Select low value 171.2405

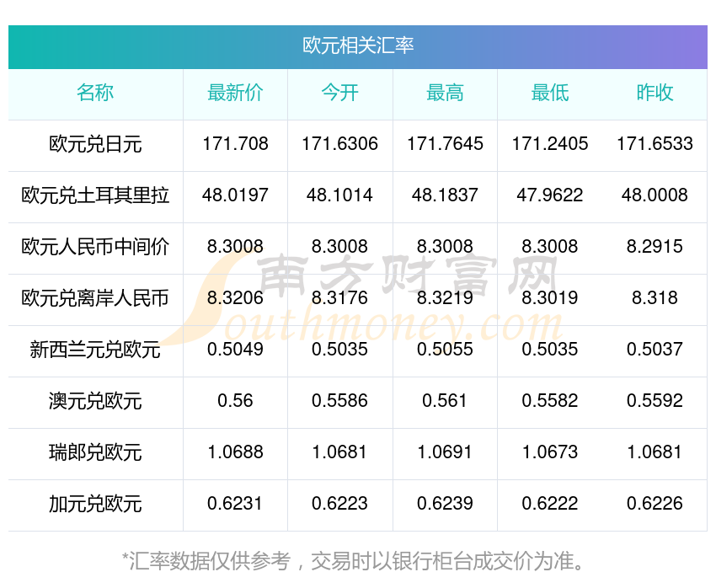(550, 144)
